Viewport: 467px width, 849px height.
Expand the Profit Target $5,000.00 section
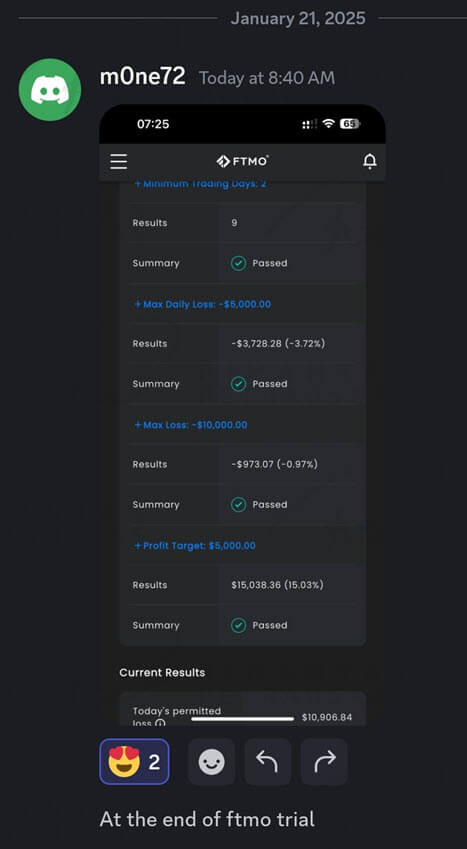click(x=194, y=546)
